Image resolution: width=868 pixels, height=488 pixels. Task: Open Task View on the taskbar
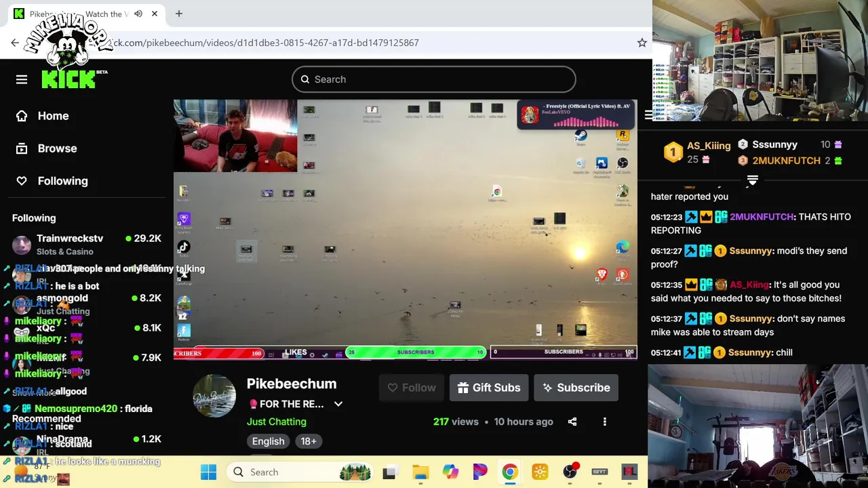coord(389,472)
